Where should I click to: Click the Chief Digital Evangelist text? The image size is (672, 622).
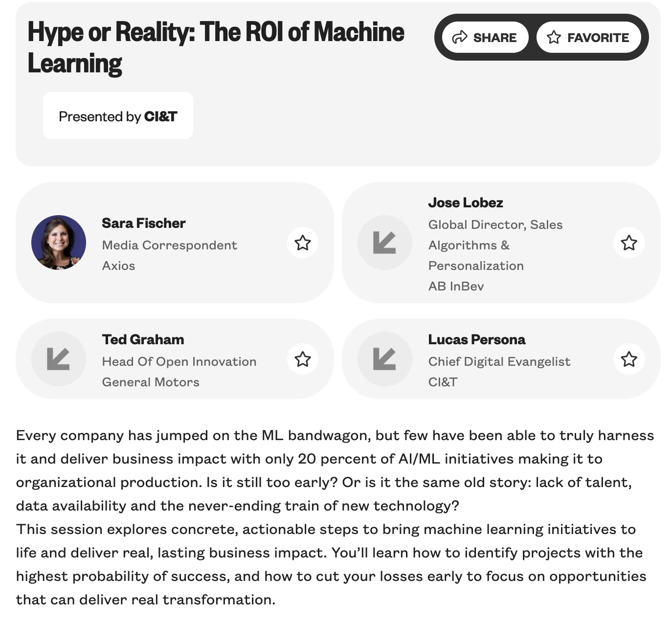[x=499, y=361]
